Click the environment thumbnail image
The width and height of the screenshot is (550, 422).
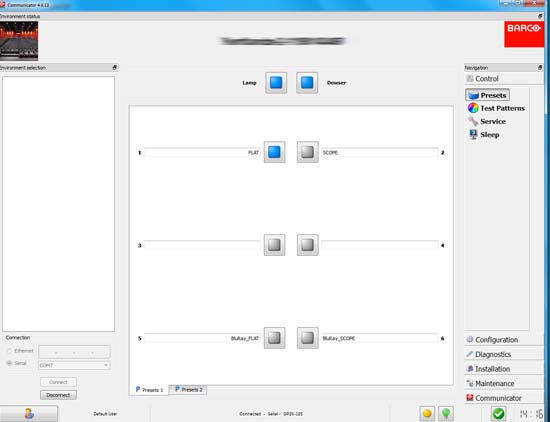click(19, 41)
